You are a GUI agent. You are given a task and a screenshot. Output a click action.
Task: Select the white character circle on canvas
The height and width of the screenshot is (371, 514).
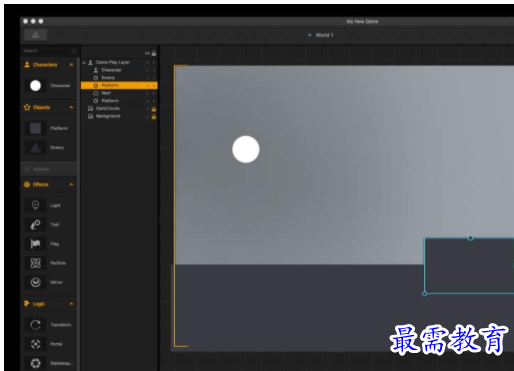point(246,149)
